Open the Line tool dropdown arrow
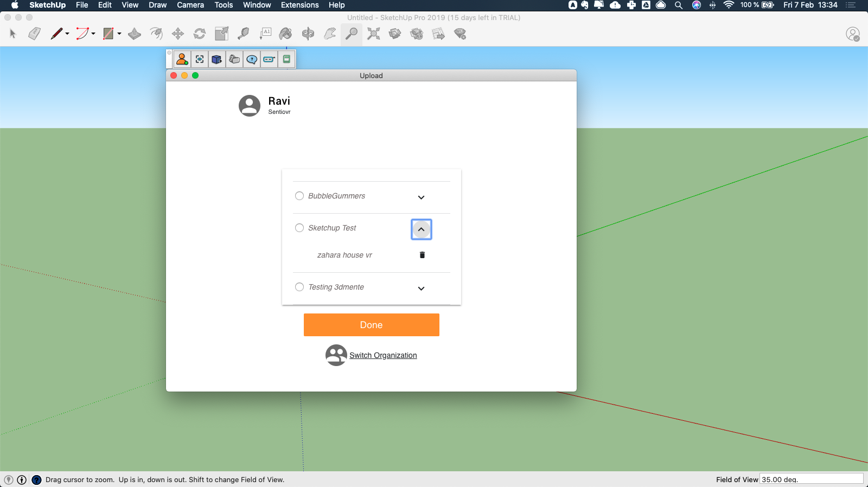Viewport: 868px width, 487px height. tap(67, 34)
